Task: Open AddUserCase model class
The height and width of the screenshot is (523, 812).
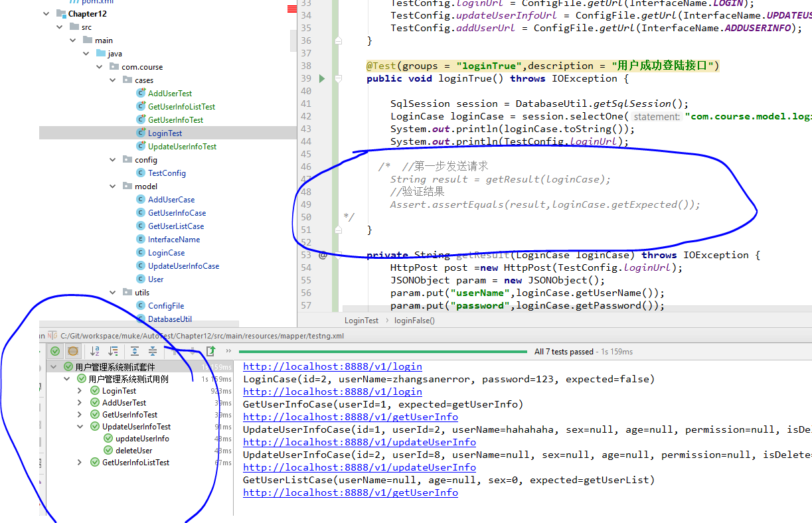Action: tap(171, 200)
